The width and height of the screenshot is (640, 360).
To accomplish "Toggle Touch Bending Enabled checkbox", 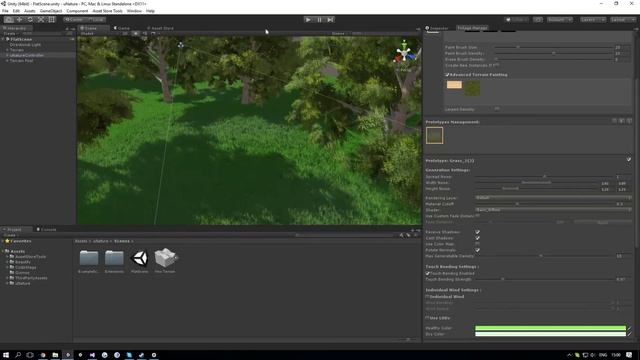I will point(427,273).
